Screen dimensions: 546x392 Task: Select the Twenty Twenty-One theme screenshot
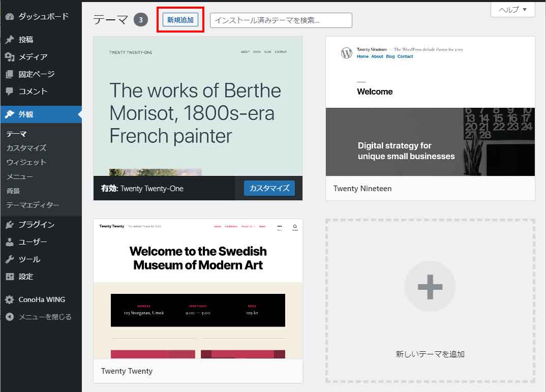198,106
